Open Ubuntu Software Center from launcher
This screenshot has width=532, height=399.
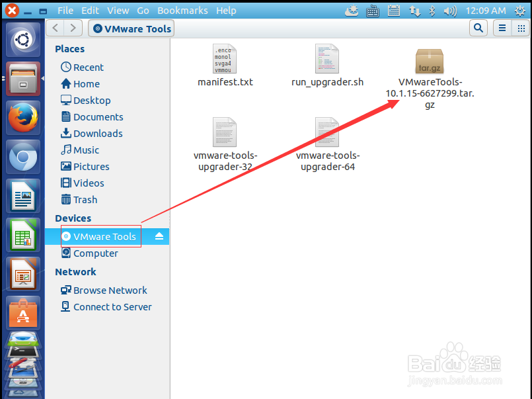(23, 313)
